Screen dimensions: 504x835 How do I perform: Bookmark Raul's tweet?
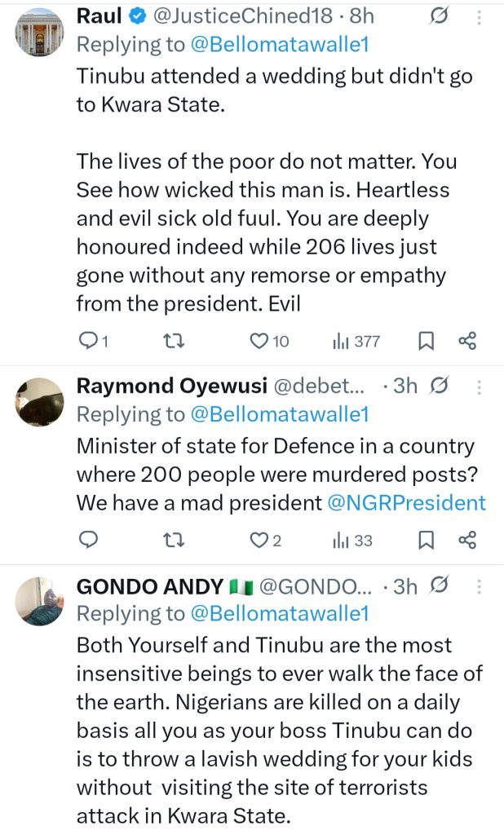pyautogui.click(x=426, y=341)
